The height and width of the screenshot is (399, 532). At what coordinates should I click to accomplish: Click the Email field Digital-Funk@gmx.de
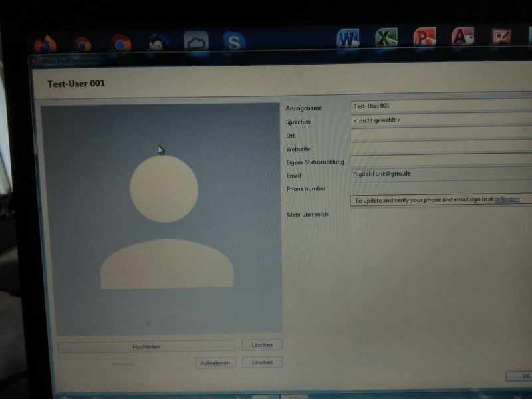coord(441,174)
